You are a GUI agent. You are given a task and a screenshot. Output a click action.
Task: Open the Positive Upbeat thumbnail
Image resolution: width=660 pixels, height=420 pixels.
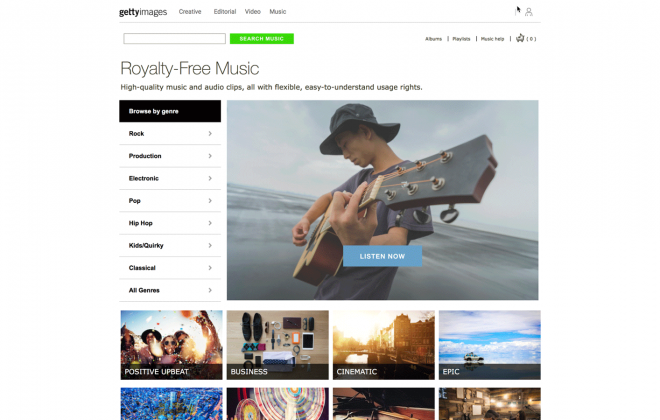(x=171, y=345)
